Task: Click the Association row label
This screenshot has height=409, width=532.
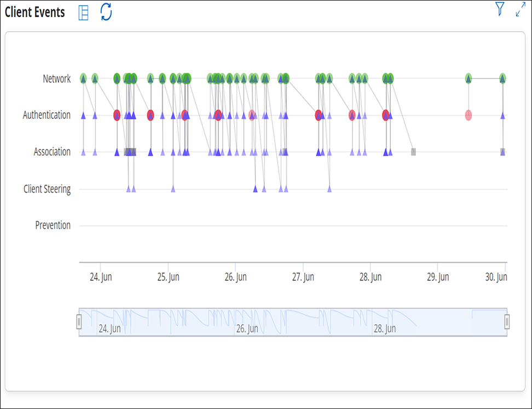Action: [x=52, y=152]
